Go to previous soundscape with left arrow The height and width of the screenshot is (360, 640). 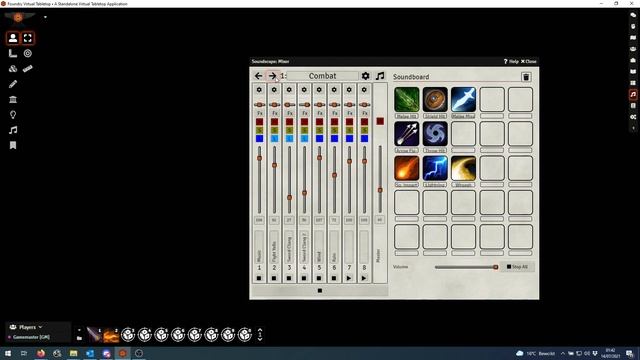[x=258, y=76]
